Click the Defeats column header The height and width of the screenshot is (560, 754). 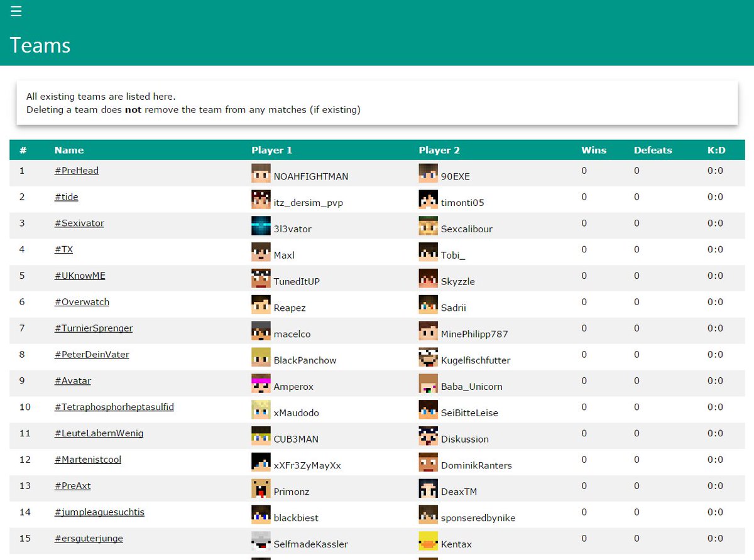click(x=653, y=151)
